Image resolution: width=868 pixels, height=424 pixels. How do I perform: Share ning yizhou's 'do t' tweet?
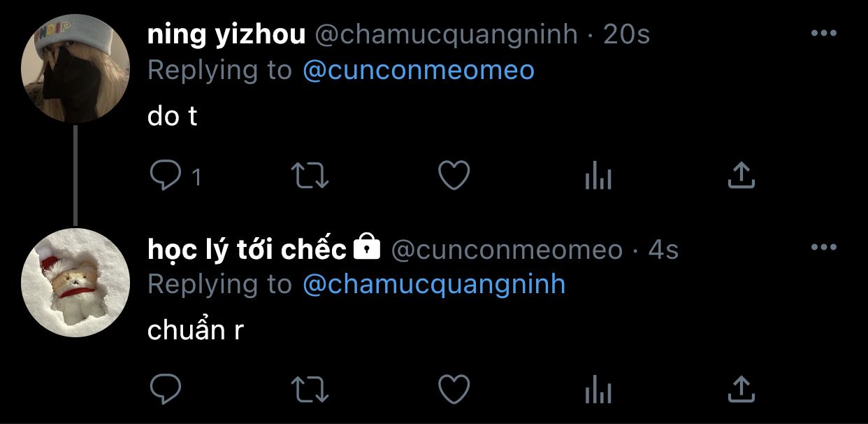[742, 176]
